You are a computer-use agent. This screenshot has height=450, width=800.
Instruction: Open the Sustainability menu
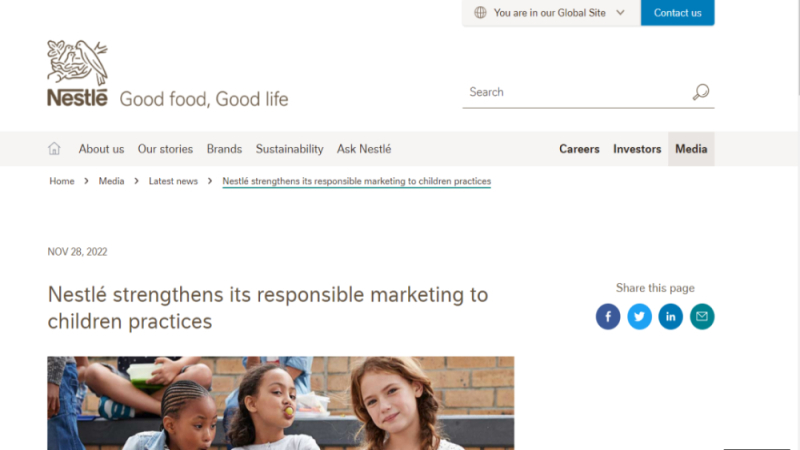(289, 149)
